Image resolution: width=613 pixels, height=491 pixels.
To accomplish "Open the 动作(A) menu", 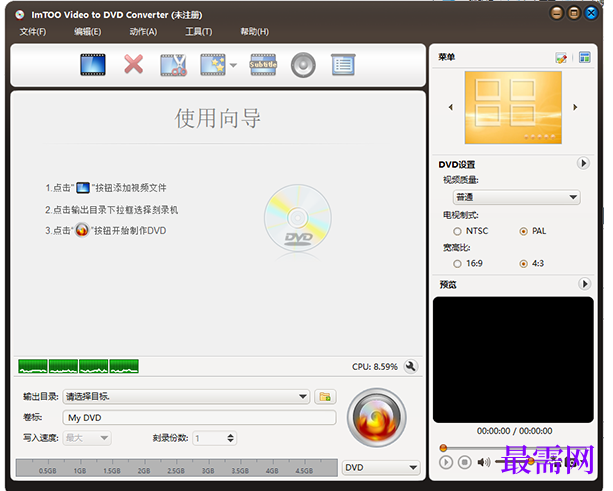I will [x=143, y=32].
